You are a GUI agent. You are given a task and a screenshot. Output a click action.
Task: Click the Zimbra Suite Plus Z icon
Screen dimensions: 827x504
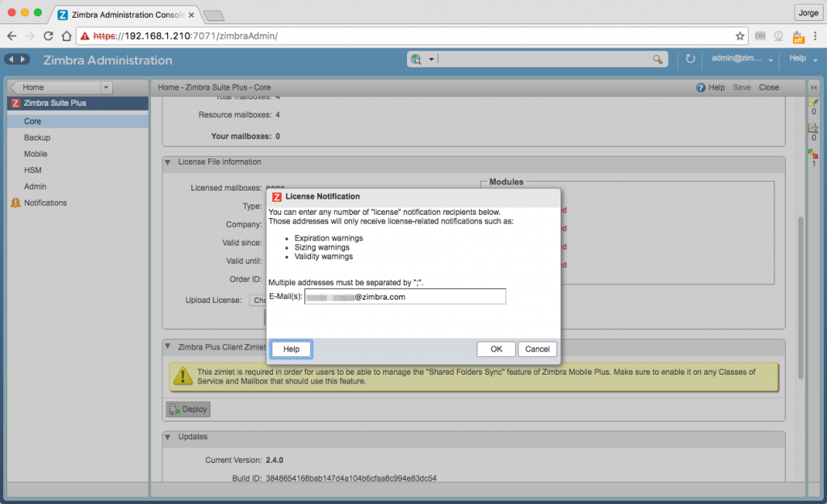(x=16, y=103)
